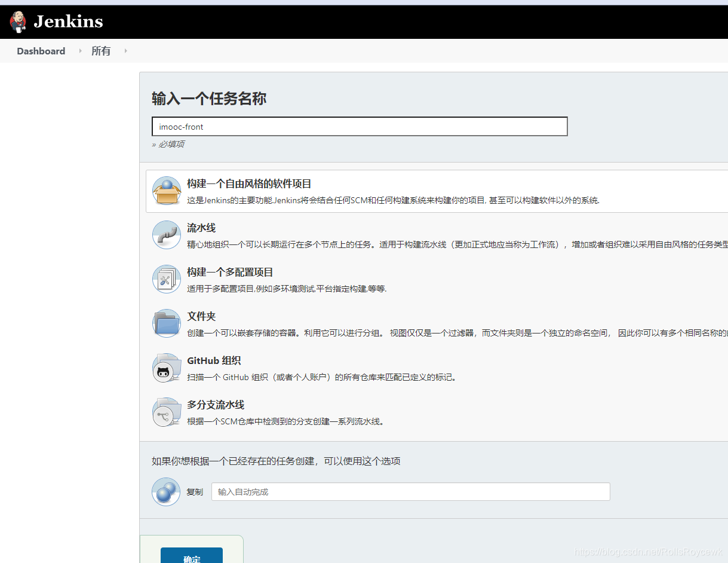Viewport: 728px width, 563px height.
Task: Click the freestyle project description text
Action: click(x=393, y=200)
